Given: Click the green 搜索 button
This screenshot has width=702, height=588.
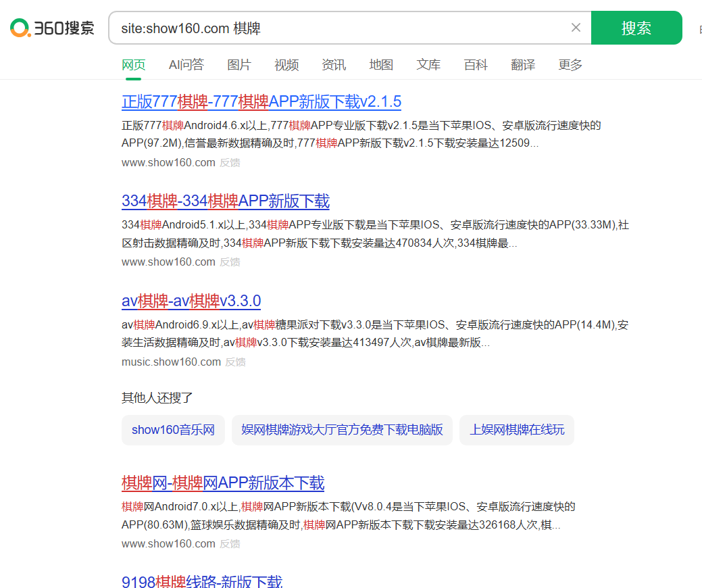Looking at the screenshot, I should [636, 28].
